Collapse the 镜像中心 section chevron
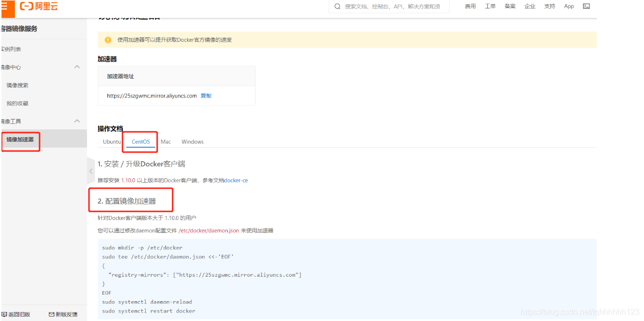The height and width of the screenshot is (321, 644). 77,67
